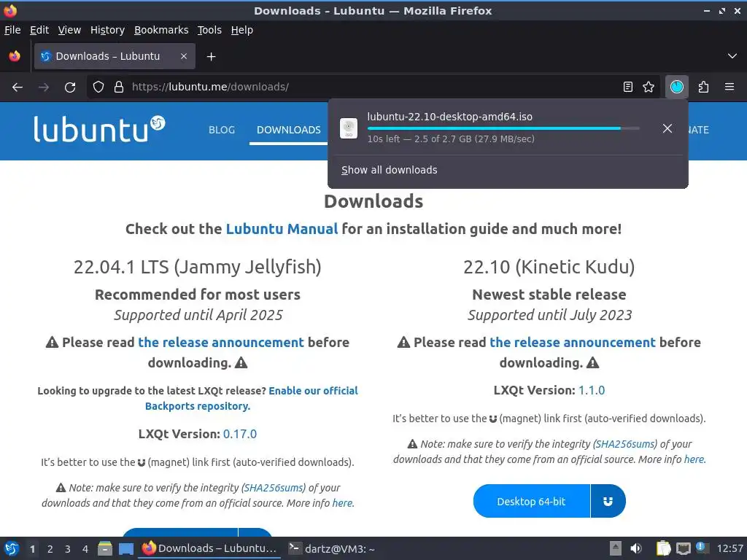Bookmark this page with the star

[649, 87]
